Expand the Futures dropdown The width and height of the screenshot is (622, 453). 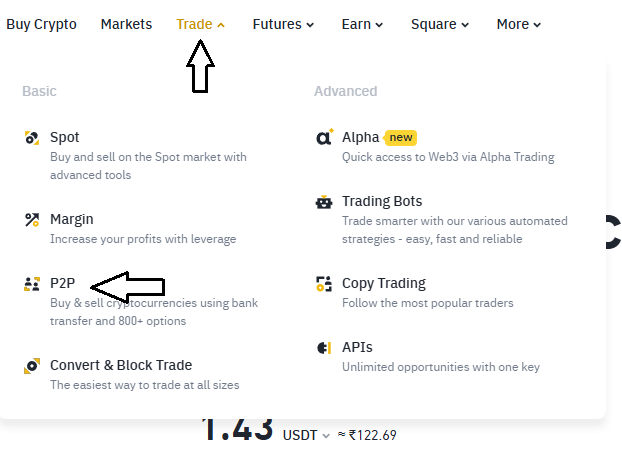tap(283, 24)
